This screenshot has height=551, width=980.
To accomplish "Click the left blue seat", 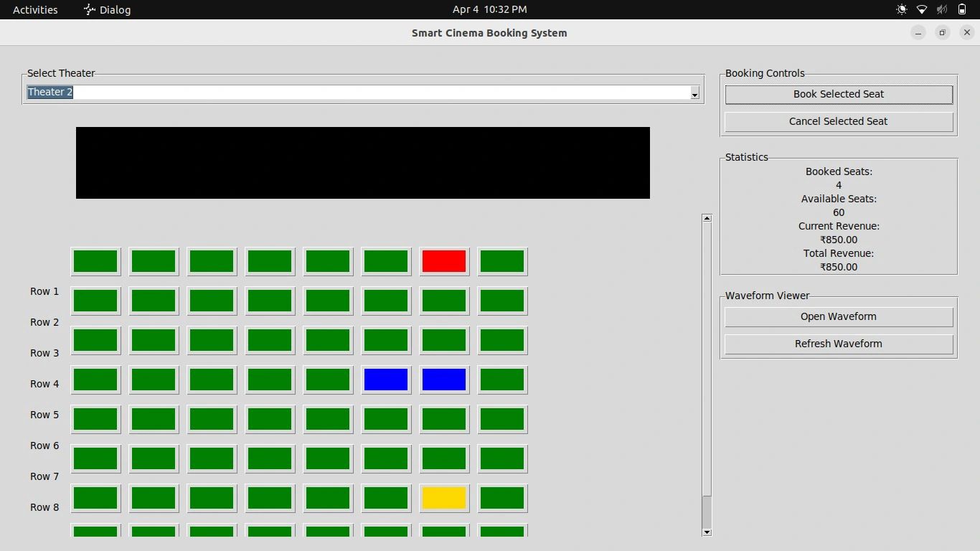I will pyautogui.click(x=386, y=380).
